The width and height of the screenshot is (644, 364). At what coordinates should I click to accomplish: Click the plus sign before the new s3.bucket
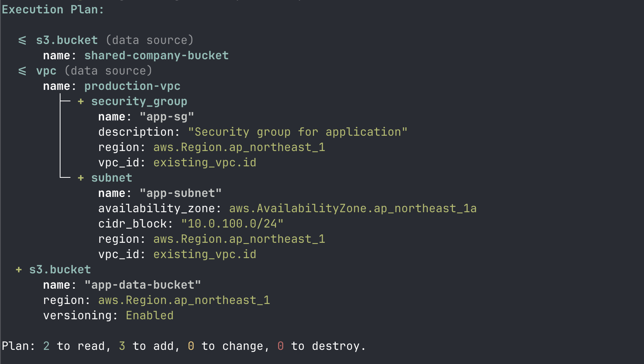click(x=19, y=270)
